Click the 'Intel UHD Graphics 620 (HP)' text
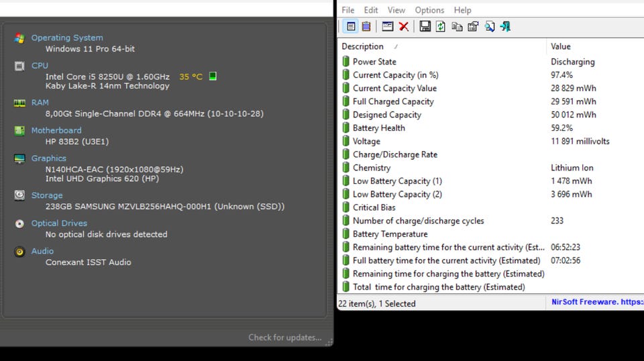Screen dimensions: 644x361 coord(102,178)
